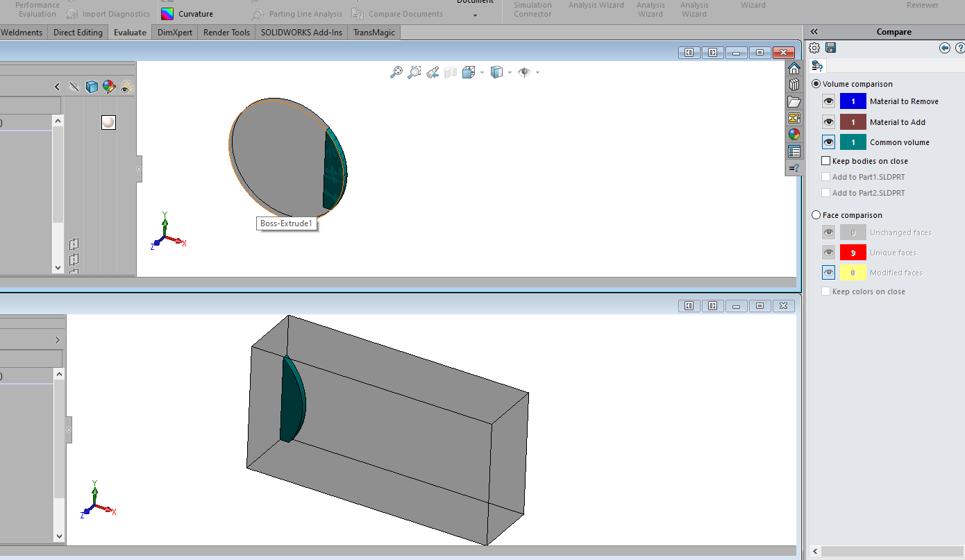Open the Appearances color ball tab
Viewport: 965px width, 560px height.
pos(794,135)
